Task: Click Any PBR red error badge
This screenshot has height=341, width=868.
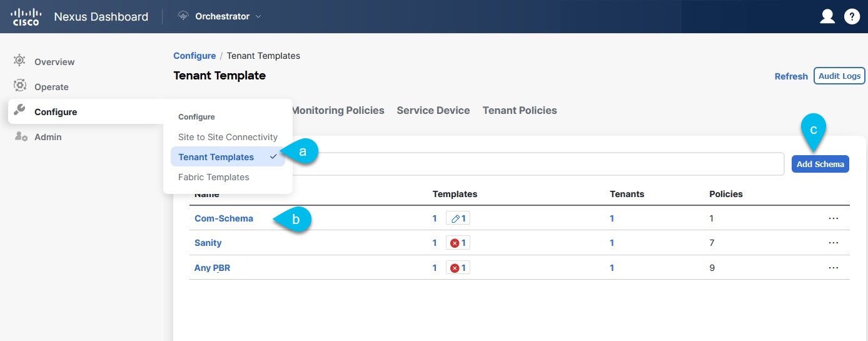Action: [458, 268]
